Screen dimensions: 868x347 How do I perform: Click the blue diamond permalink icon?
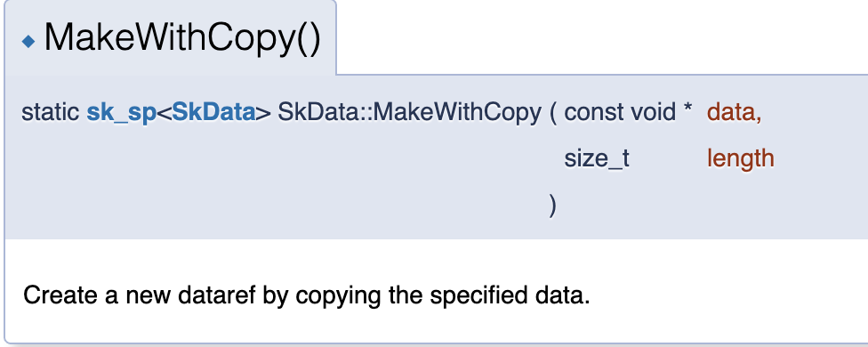click(28, 42)
